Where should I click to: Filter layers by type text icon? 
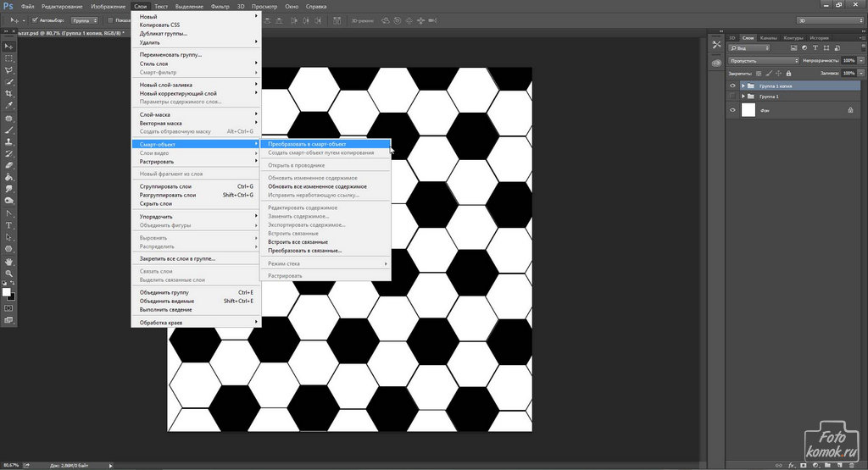click(815, 48)
